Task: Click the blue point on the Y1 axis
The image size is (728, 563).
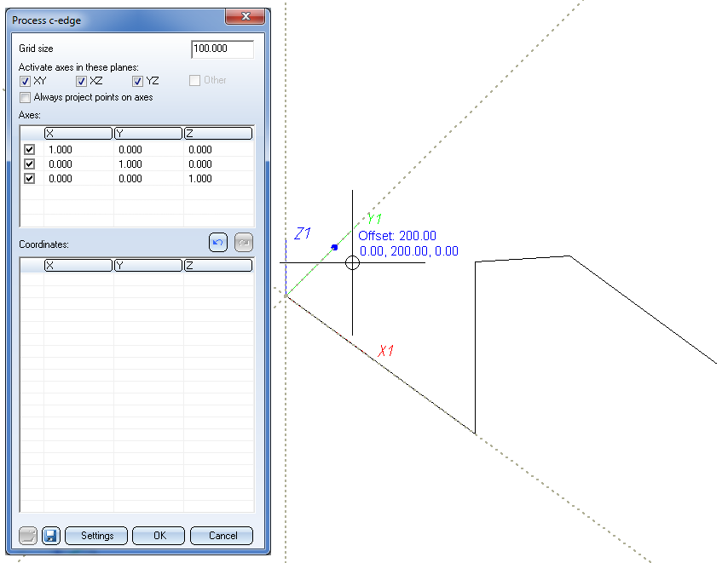Action: coord(334,247)
